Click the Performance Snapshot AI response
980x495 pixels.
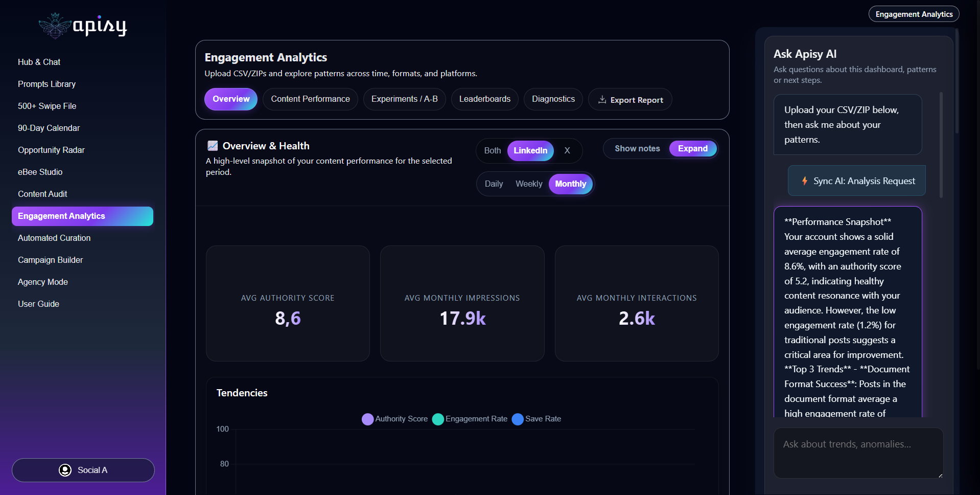tap(848, 312)
